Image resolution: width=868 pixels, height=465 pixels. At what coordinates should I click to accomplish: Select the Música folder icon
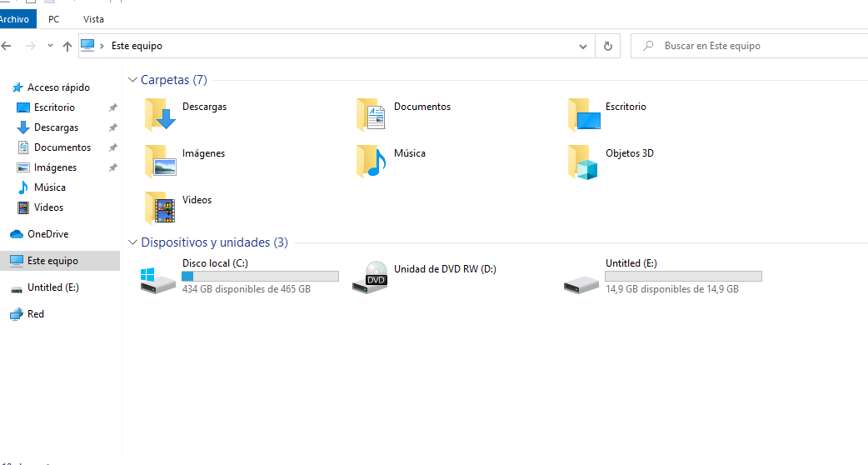372,162
